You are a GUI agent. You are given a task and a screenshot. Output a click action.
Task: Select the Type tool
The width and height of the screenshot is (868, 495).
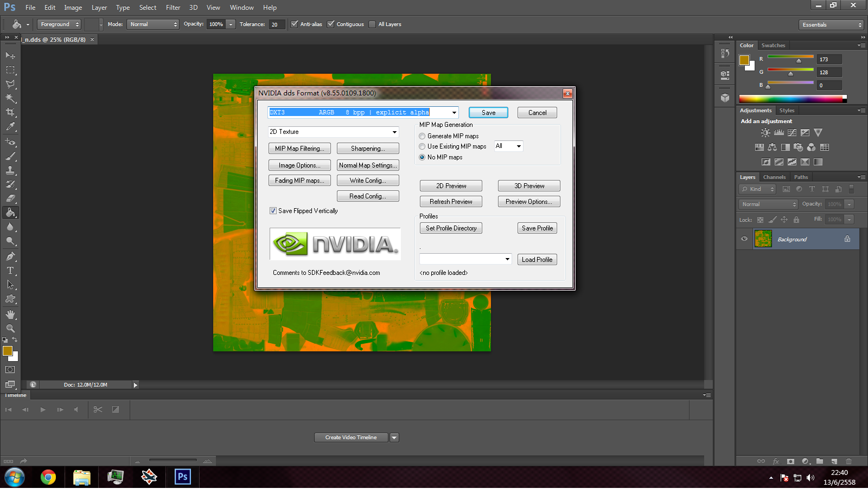pos(10,271)
